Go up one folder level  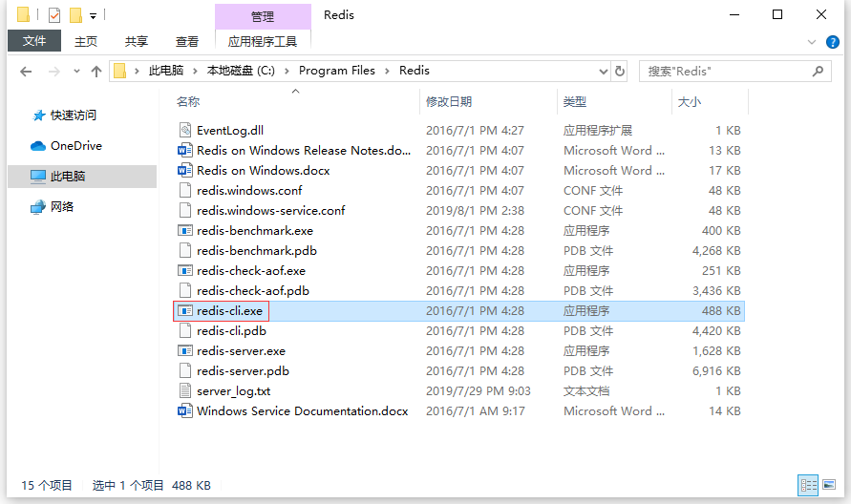click(x=96, y=71)
